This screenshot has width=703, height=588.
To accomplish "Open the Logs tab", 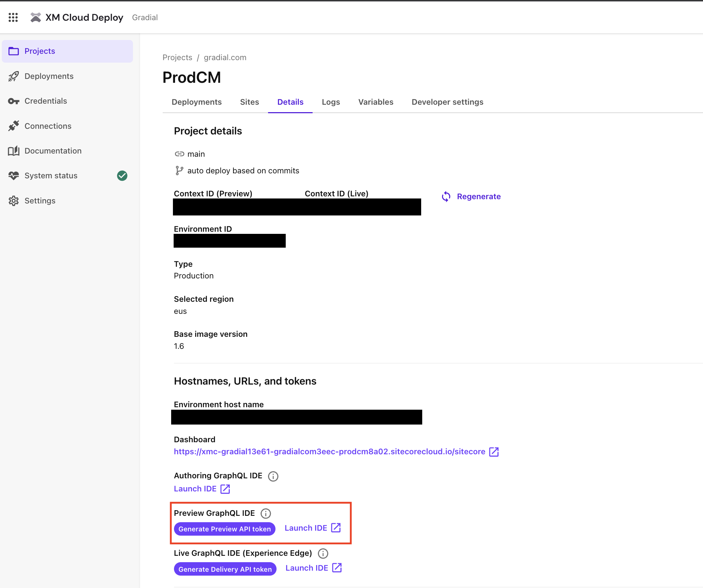I will [331, 102].
